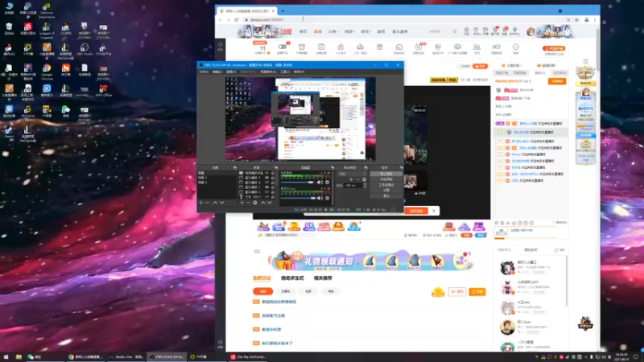Screen dimensions: 644x362
Task: Click the orange PC客户端 button on Douyu
Action: click(554, 48)
